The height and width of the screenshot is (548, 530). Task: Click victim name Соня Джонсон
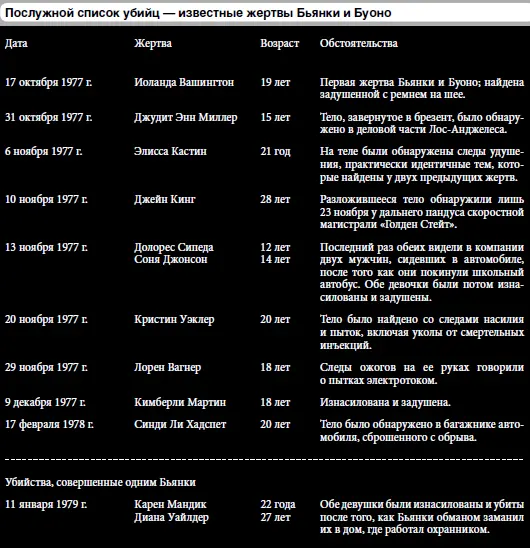coord(171,259)
